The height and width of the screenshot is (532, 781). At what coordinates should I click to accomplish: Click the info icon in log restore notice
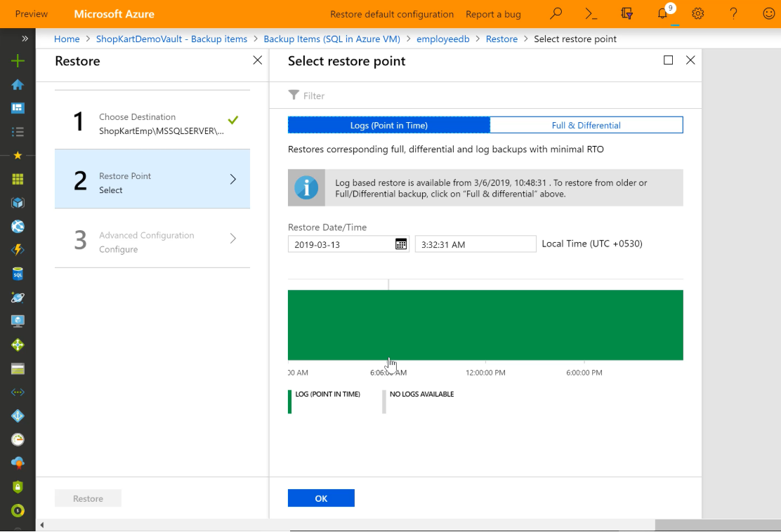pyautogui.click(x=306, y=187)
